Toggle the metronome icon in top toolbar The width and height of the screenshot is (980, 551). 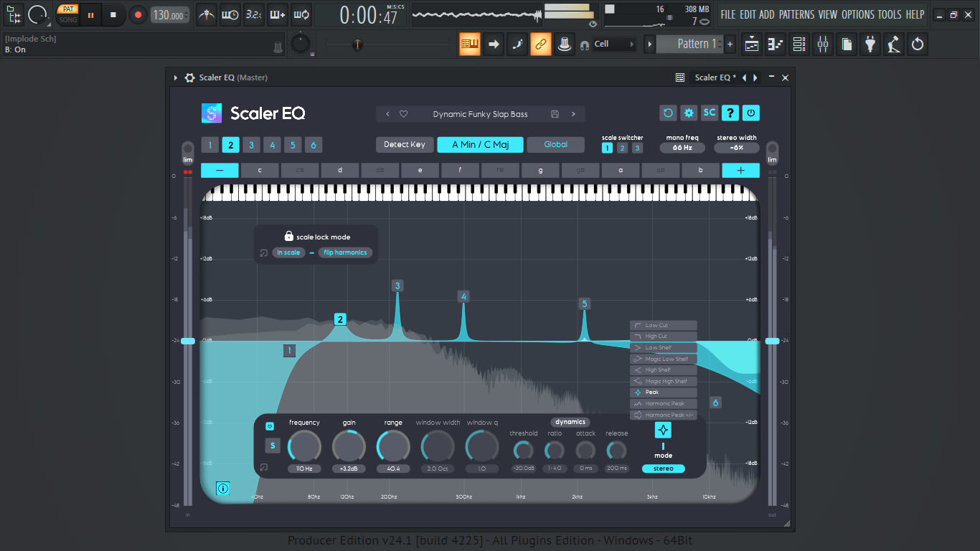click(207, 14)
